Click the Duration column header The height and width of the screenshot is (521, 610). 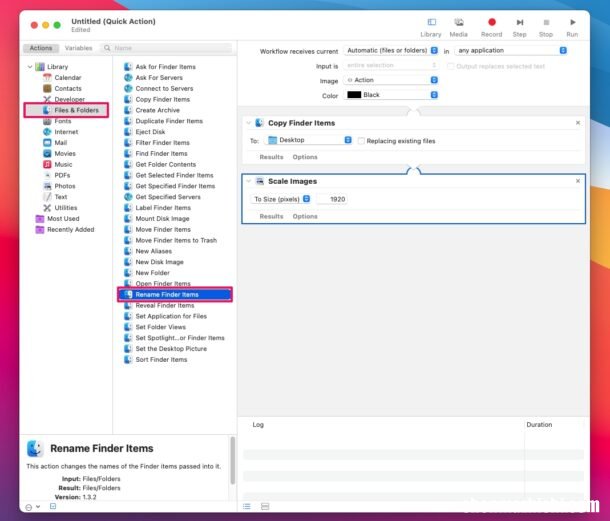tap(539, 425)
